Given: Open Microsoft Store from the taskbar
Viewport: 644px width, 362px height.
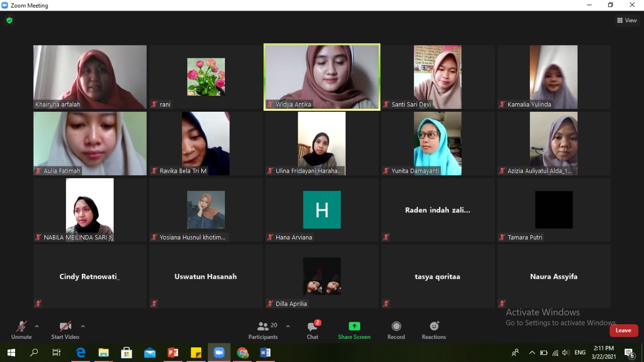Looking at the screenshot, I should (x=127, y=352).
